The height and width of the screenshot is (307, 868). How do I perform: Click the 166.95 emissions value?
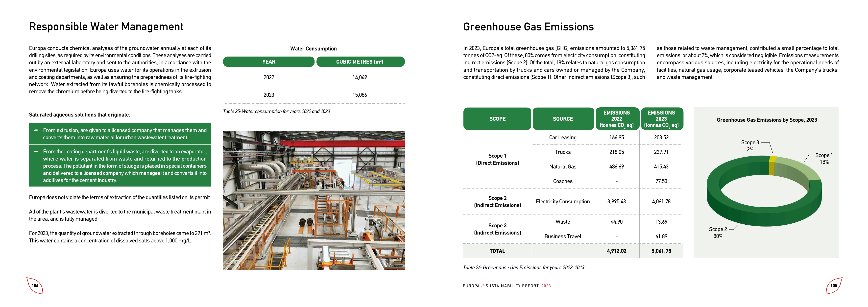click(x=617, y=138)
